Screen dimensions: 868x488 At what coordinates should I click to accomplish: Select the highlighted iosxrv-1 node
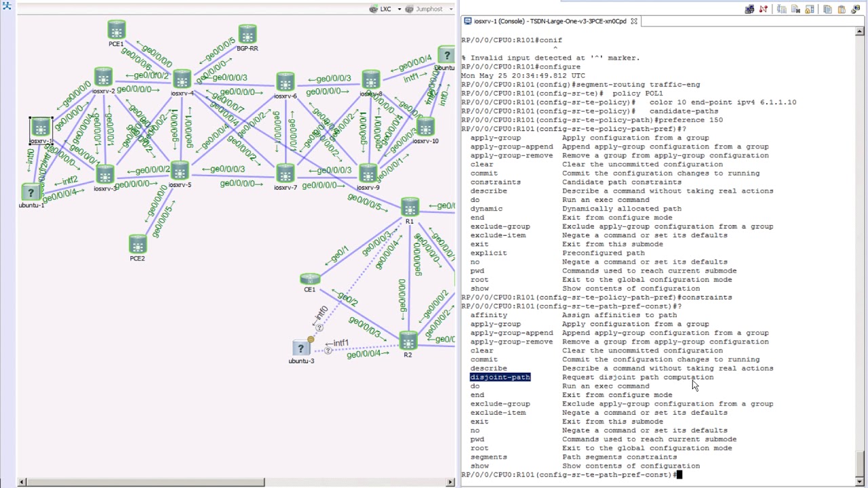(41, 127)
